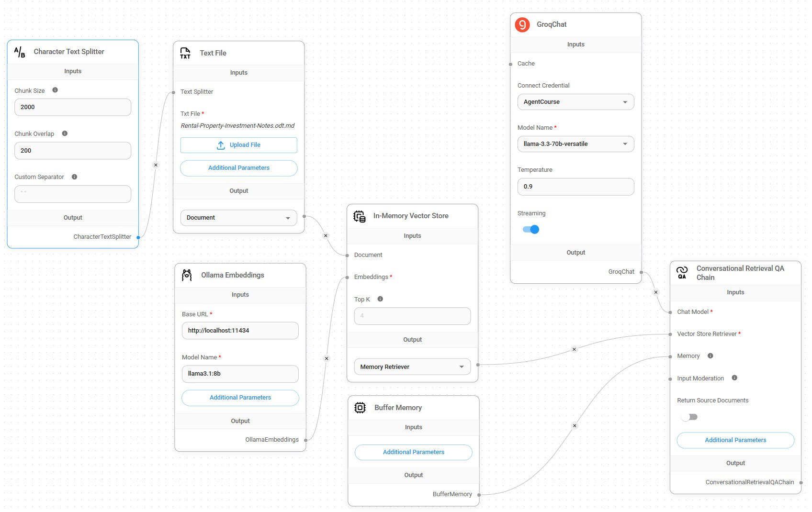Click the Conversational Retrieval QA Chain icon
Viewport: 812px width, 512px height.
[x=682, y=273]
